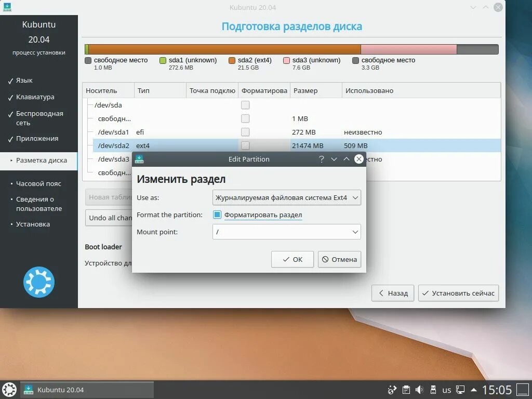Click the orange sda2 segment in disk bar

pyautogui.click(x=224, y=49)
